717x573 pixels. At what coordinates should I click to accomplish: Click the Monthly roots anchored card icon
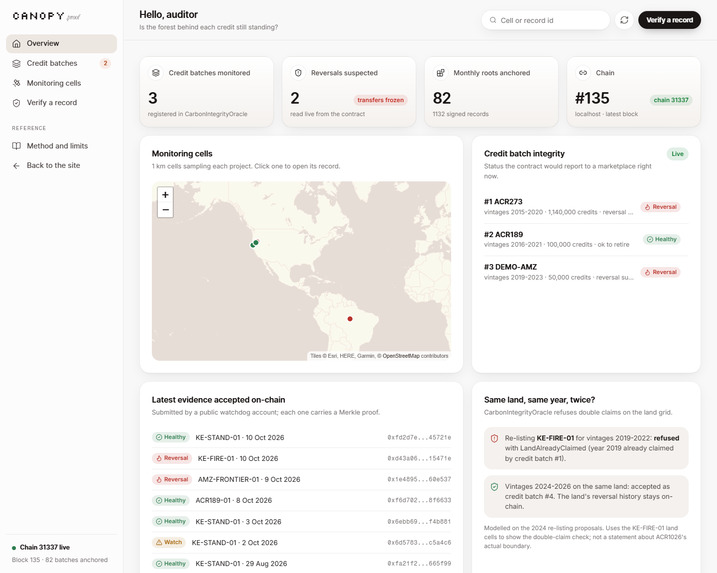click(x=440, y=73)
